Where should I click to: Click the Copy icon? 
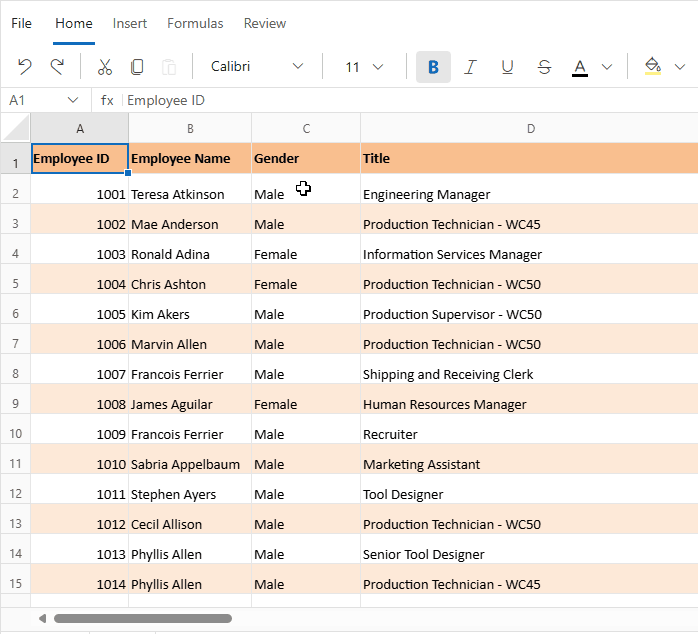[137, 67]
